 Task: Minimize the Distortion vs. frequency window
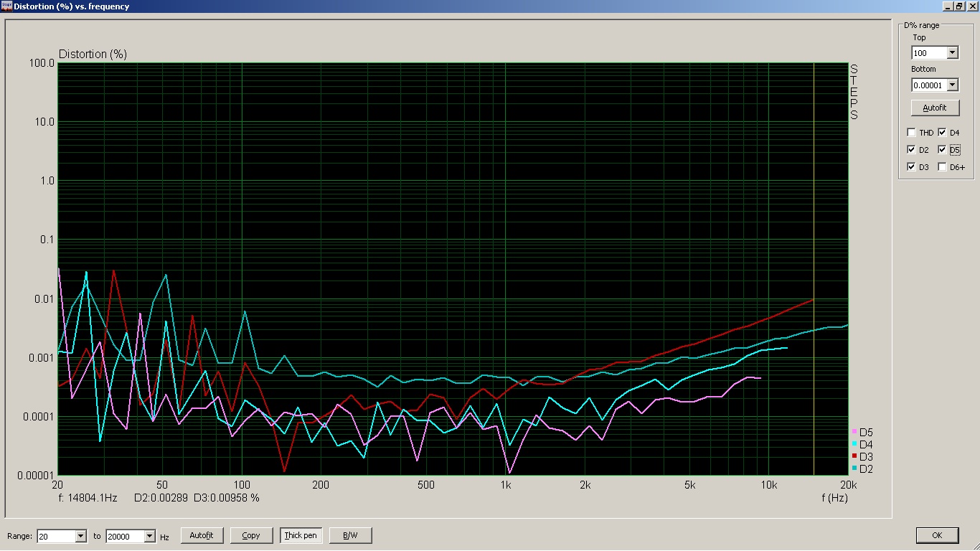pos(948,6)
